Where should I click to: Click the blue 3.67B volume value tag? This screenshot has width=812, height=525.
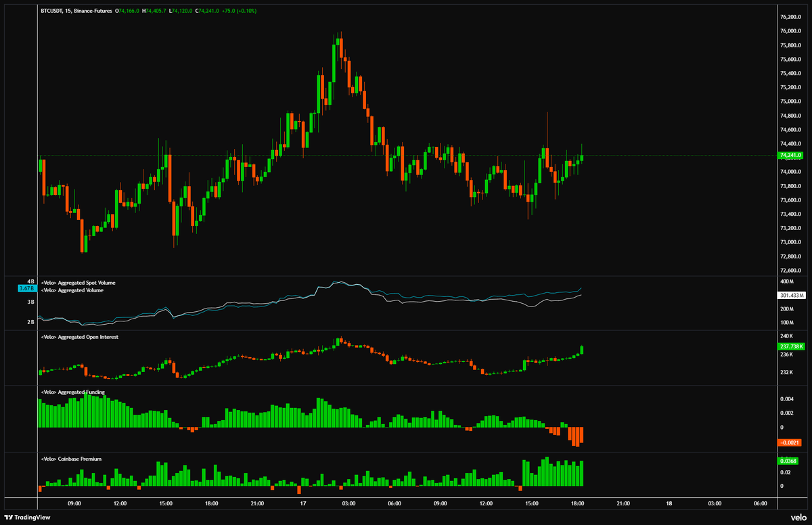pyautogui.click(x=26, y=289)
